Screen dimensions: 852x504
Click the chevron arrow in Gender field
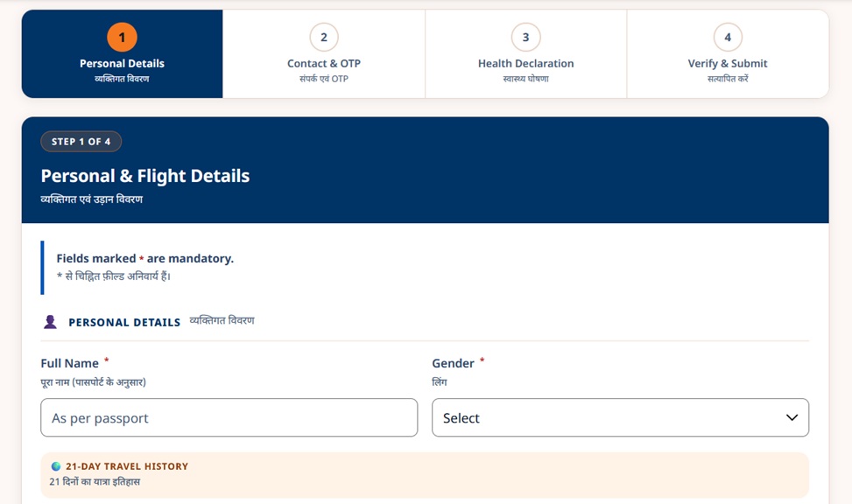792,417
